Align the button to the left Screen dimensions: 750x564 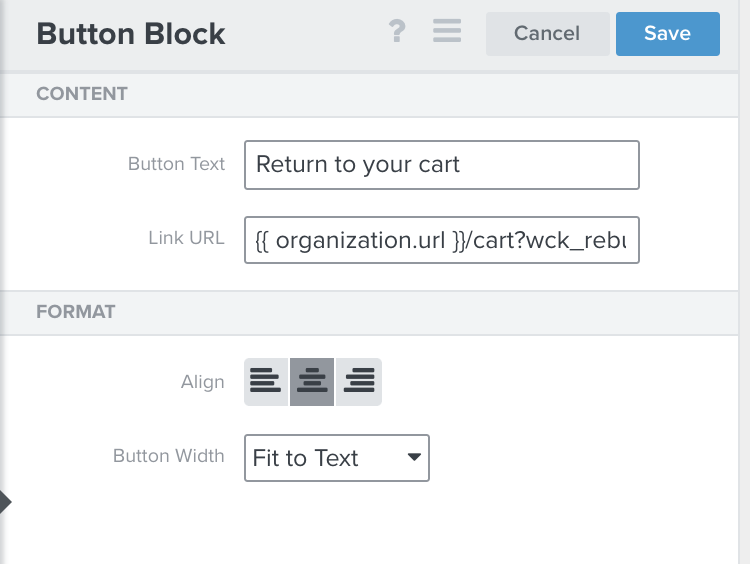coord(266,381)
